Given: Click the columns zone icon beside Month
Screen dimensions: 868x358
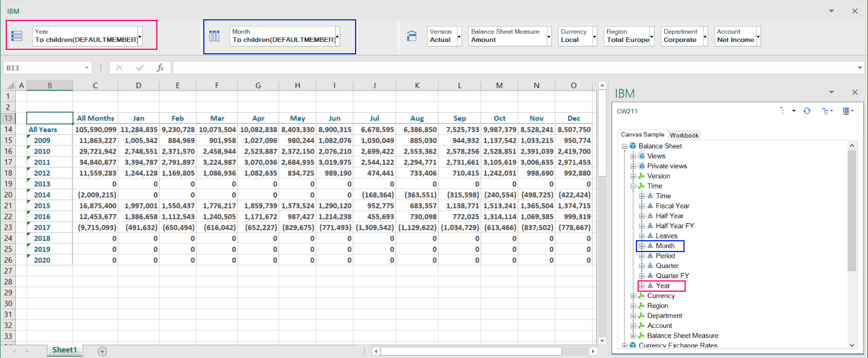Looking at the screenshot, I should 213,36.
